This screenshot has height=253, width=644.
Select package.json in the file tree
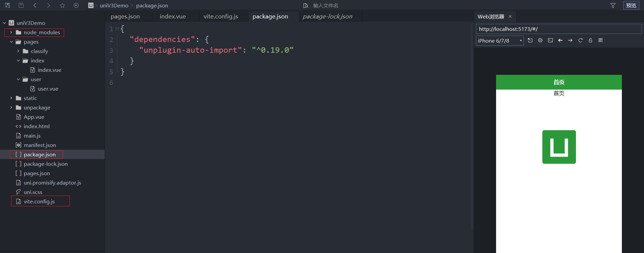pyautogui.click(x=40, y=154)
